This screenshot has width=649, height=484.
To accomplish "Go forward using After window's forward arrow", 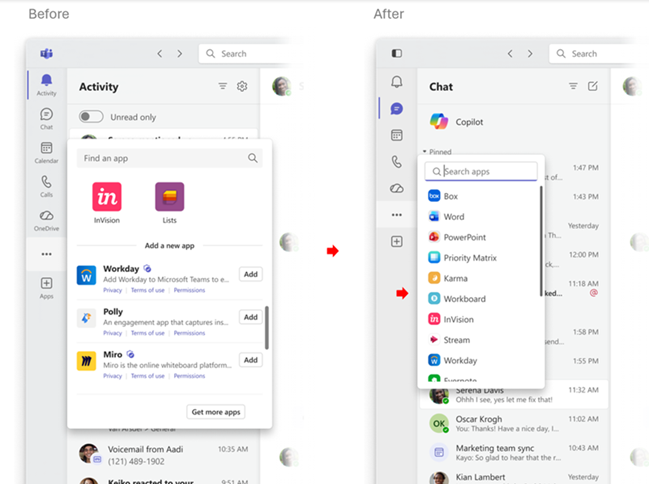I will coord(530,53).
